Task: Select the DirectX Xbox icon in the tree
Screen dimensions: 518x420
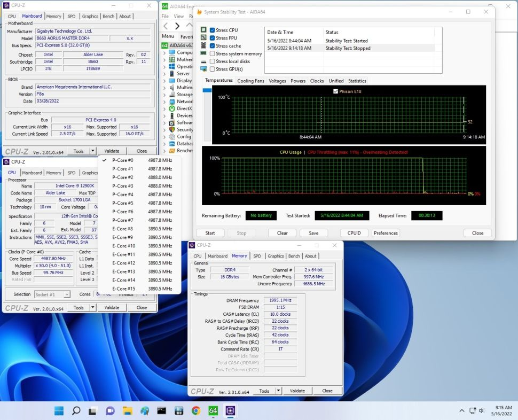Action: click(x=172, y=108)
